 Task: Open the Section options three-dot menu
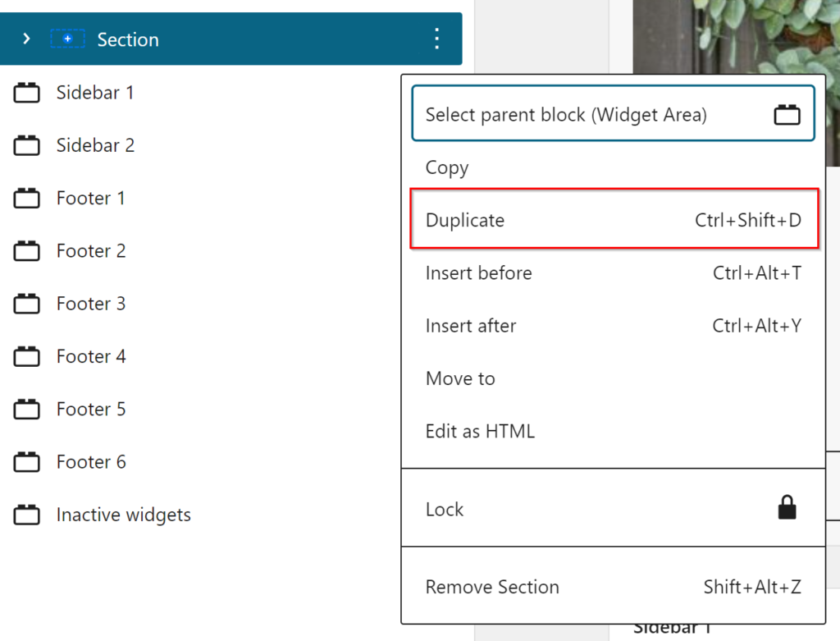pyautogui.click(x=436, y=39)
